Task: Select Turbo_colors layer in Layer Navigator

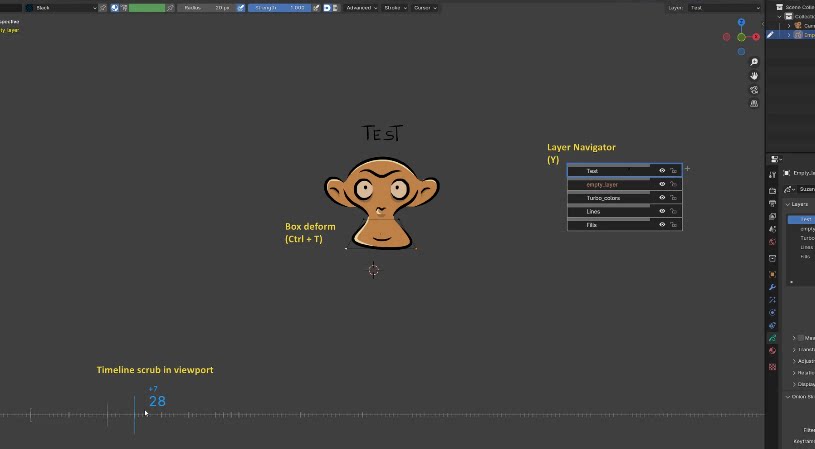Action: (624, 197)
